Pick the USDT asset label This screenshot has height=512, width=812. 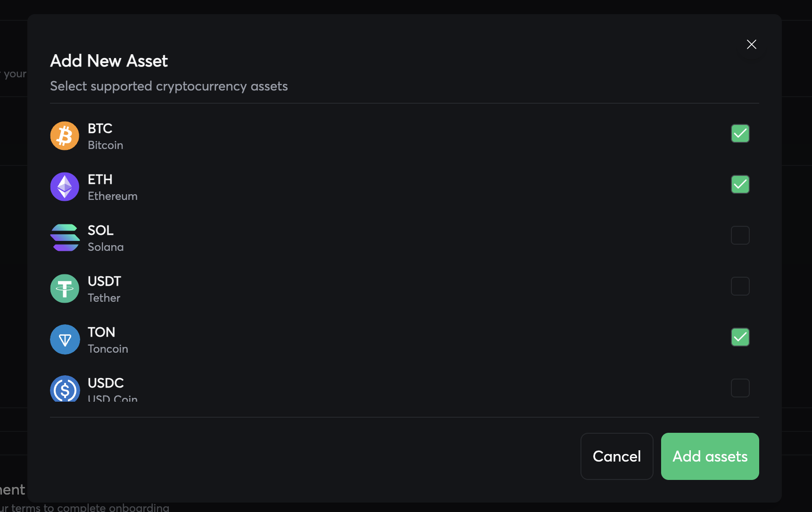tap(104, 281)
